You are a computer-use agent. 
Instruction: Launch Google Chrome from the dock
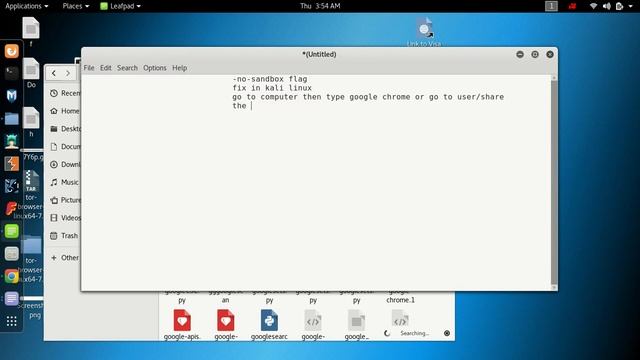tap(11, 276)
